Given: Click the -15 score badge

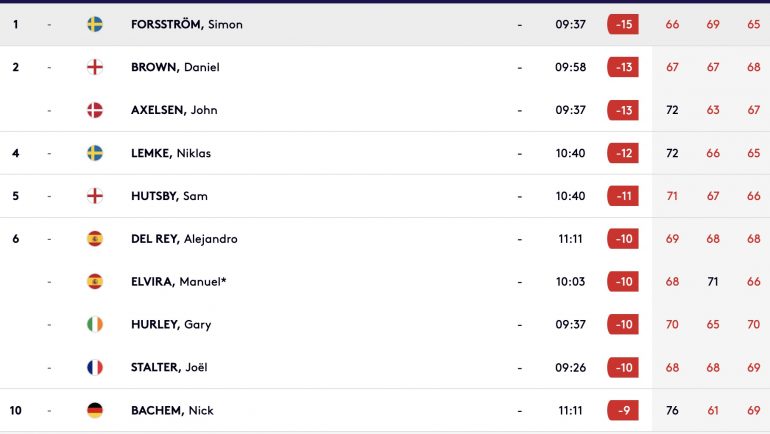Looking at the screenshot, I should (623, 25).
